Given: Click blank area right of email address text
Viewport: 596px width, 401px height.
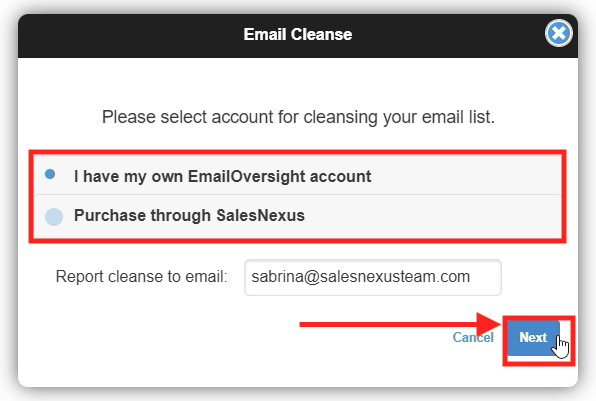Looking at the screenshot, I should click(x=485, y=277).
